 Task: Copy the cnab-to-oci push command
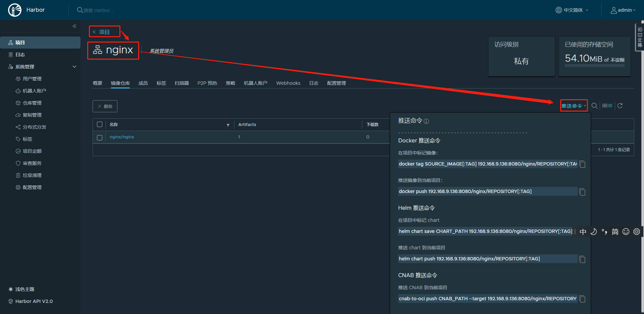coord(582,299)
